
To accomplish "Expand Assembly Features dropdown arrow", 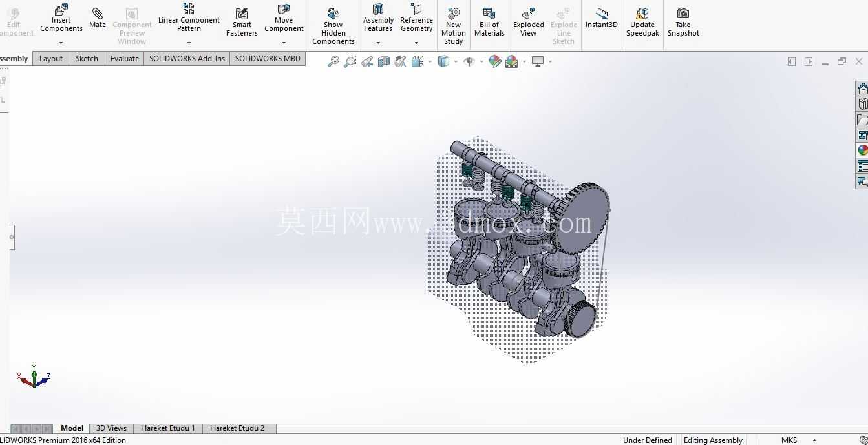I will [x=378, y=43].
